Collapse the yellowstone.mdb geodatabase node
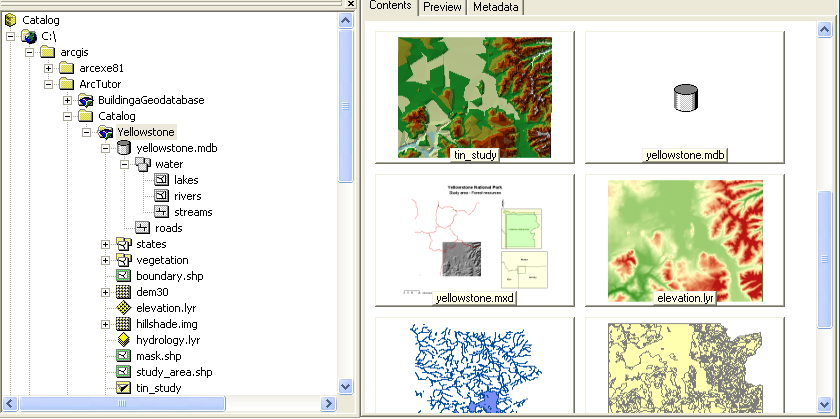 click(106, 148)
